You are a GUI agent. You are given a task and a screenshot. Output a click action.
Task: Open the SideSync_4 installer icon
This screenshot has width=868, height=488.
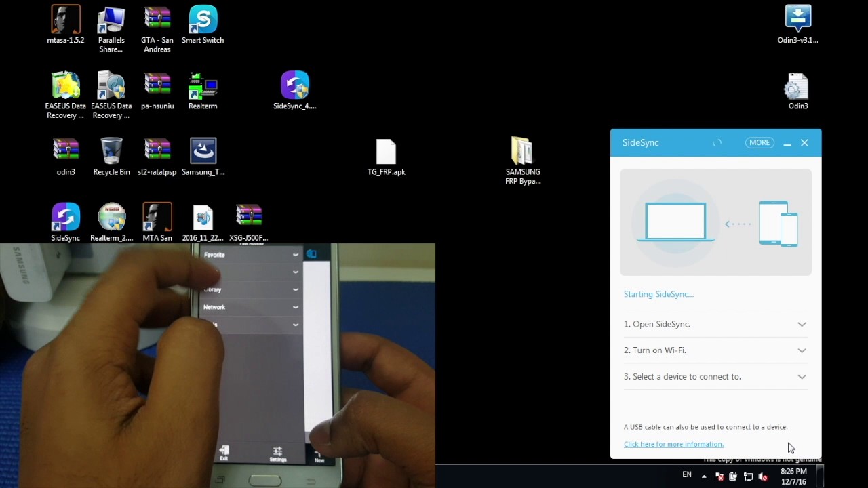pyautogui.click(x=295, y=91)
